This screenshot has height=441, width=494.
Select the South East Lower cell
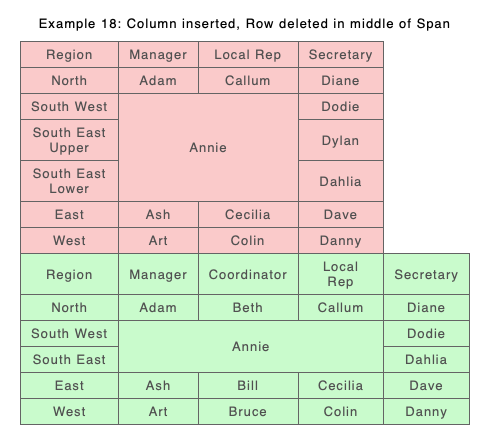pos(69,181)
